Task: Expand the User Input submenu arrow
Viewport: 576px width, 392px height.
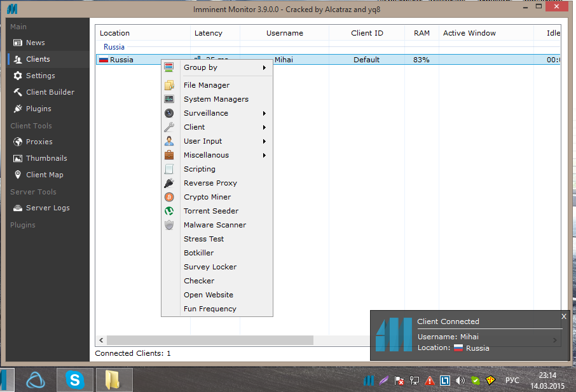Action: pyautogui.click(x=264, y=141)
